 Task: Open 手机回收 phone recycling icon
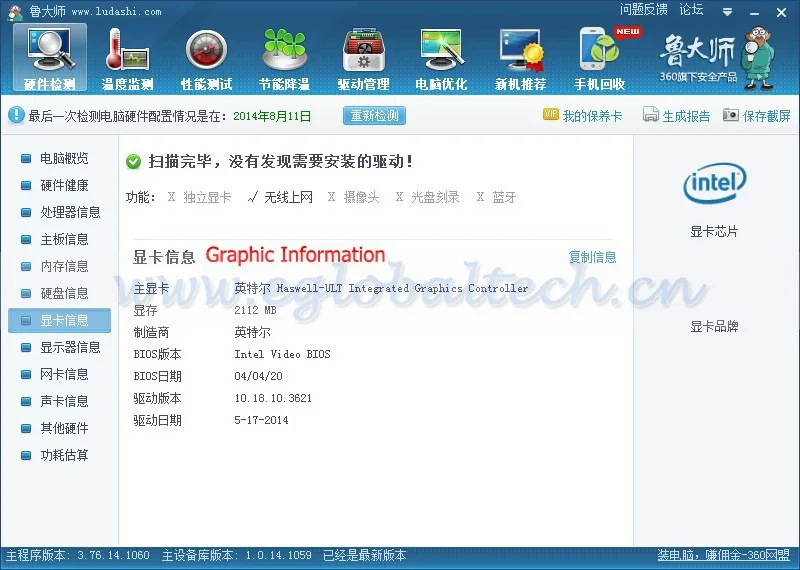tap(600, 58)
